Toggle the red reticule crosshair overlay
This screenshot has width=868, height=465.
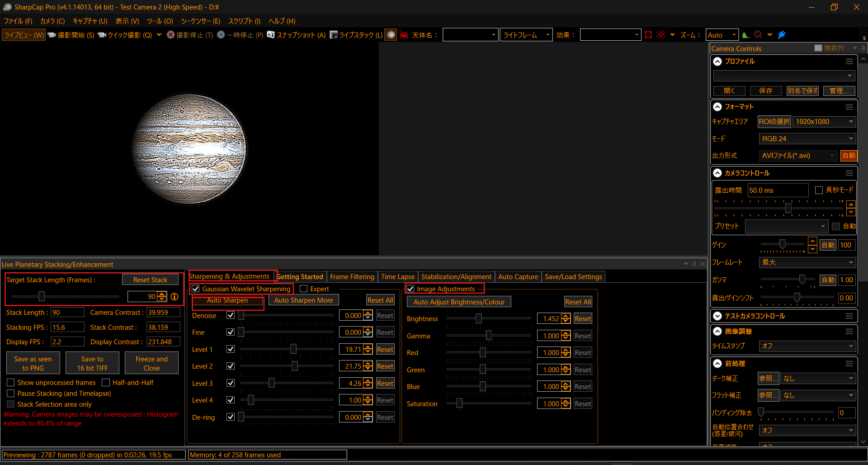point(661,35)
